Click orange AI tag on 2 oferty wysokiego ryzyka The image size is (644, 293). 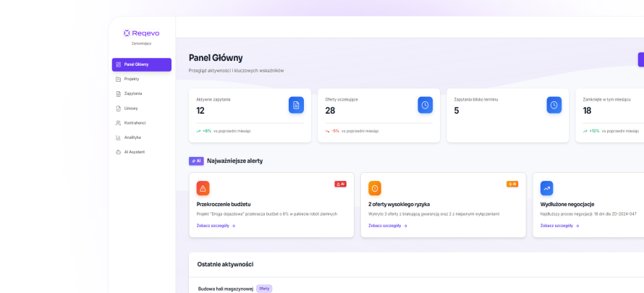pos(512,184)
